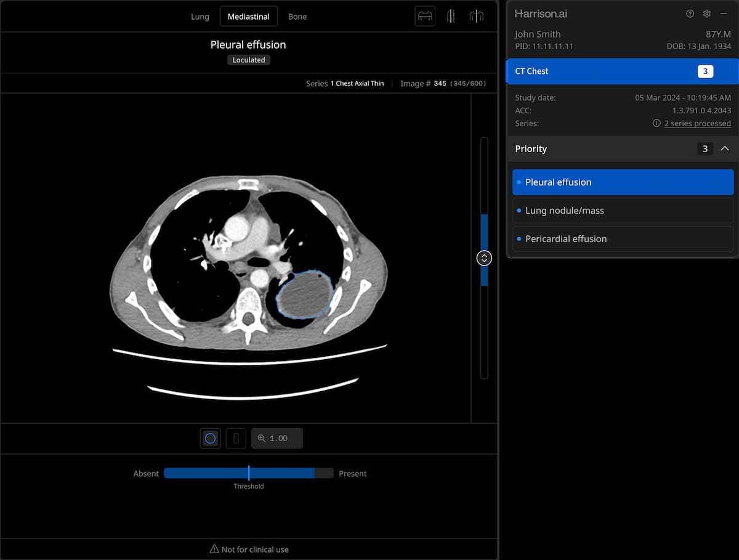Adjust the Absent/Present threshold slider

248,473
